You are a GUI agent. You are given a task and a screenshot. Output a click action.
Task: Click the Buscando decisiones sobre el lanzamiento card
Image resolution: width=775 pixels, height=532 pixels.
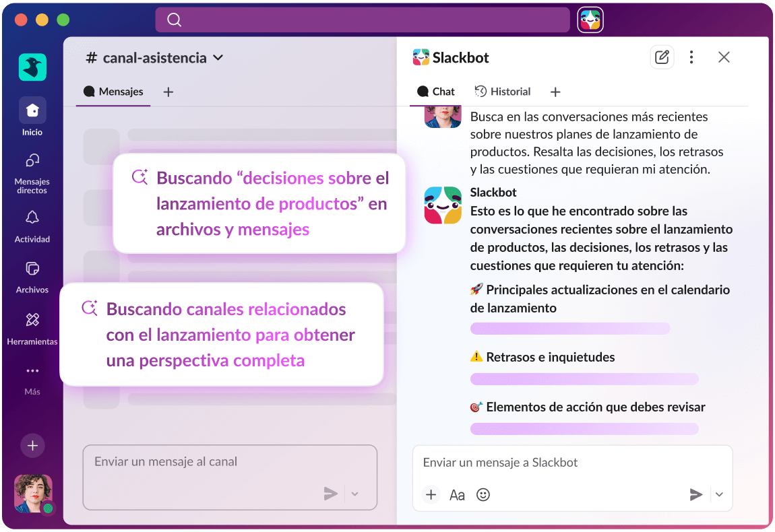point(259,203)
